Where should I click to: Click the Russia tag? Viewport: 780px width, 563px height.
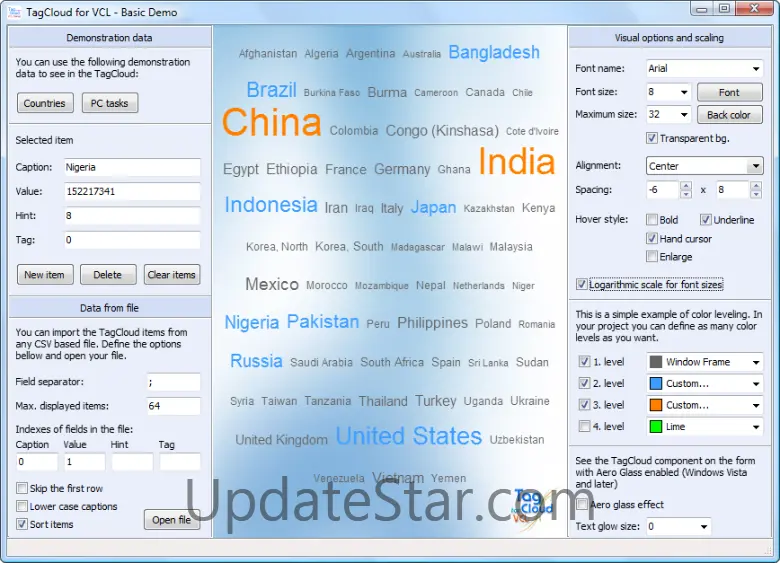(x=256, y=361)
